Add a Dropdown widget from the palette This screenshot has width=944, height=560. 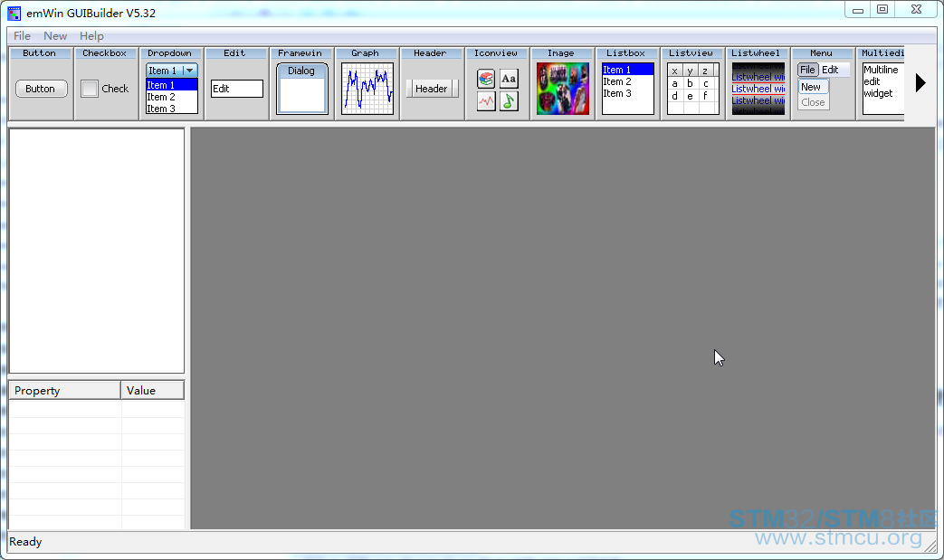click(x=171, y=83)
